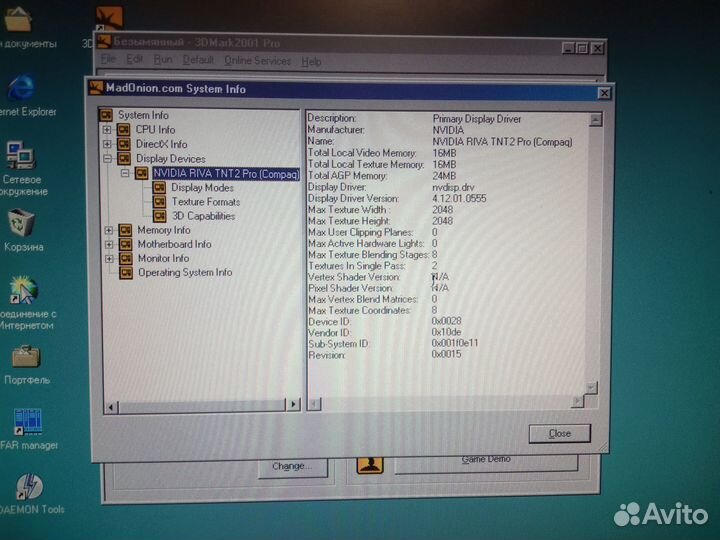Viewport: 720px width, 540px height.
Task: Expand the Motherboard Info node
Action: point(109,244)
